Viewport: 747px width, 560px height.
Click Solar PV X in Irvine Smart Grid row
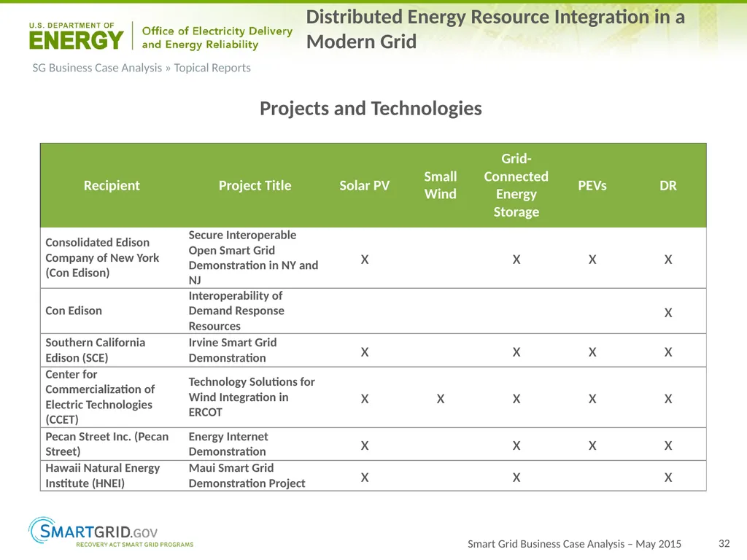click(365, 352)
